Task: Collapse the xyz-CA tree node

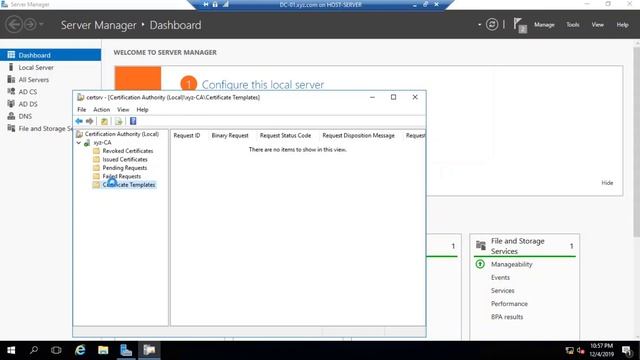Action: pyautogui.click(x=79, y=142)
